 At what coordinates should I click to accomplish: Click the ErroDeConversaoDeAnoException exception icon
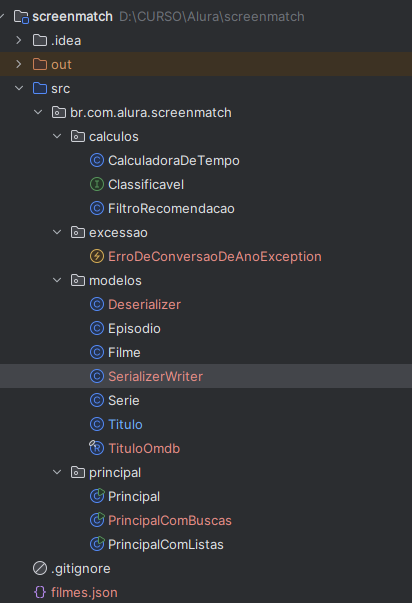[97, 257]
